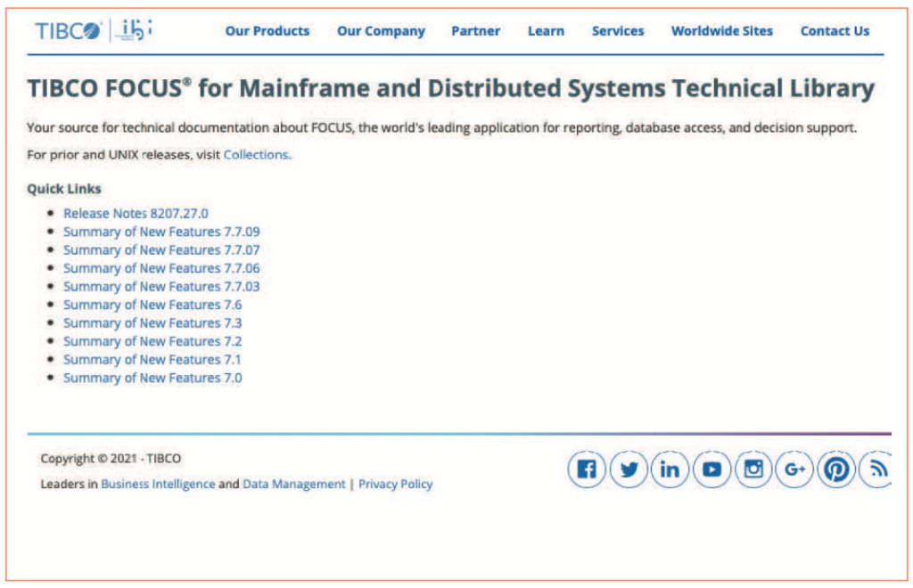Screen dimensions: 913x588
Task: Open the Worldwide Sites menu
Action: click(x=722, y=31)
